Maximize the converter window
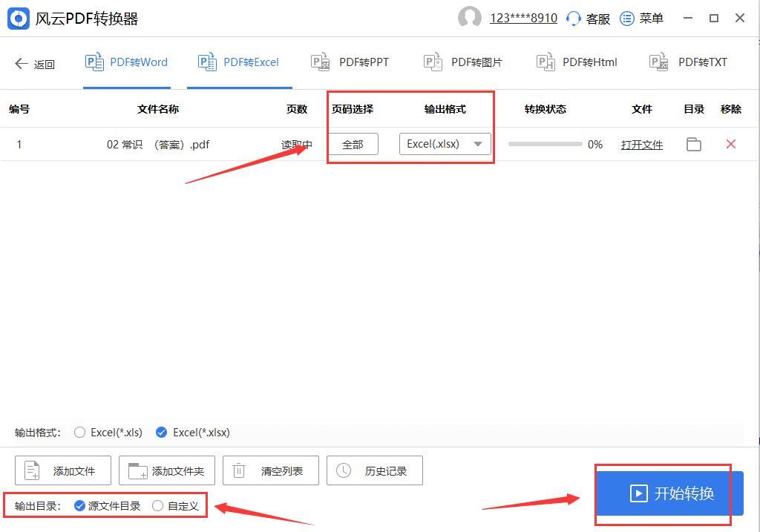This screenshot has height=532, width=760. tap(713, 18)
